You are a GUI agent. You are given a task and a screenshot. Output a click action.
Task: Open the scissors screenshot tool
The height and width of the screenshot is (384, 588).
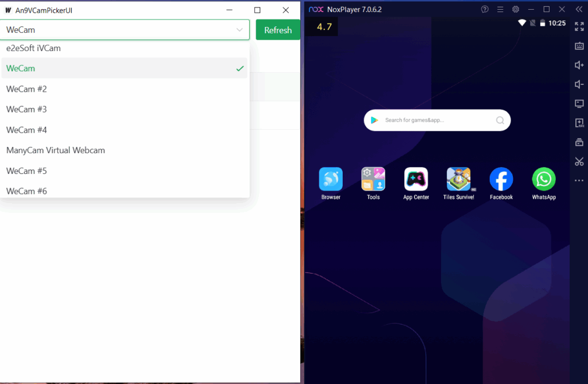pyautogui.click(x=579, y=161)
